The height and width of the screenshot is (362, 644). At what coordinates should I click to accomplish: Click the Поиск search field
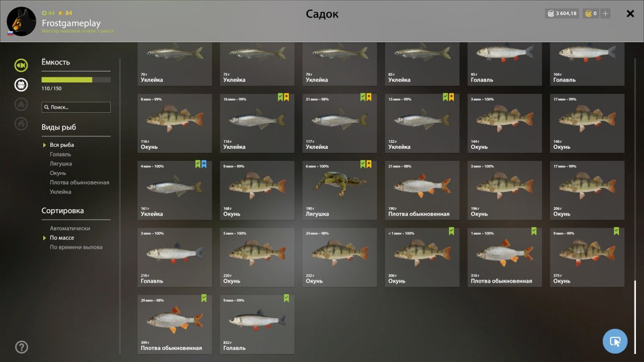[76, 107]
